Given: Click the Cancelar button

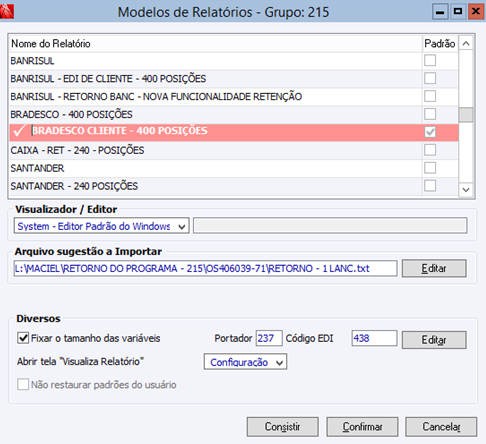Looking at the screenshot, I should 441,427.
